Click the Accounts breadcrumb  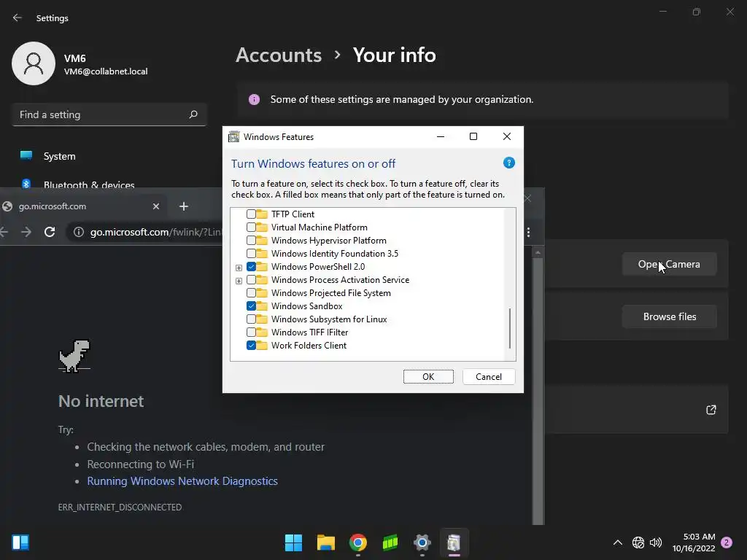click(279, 55)
